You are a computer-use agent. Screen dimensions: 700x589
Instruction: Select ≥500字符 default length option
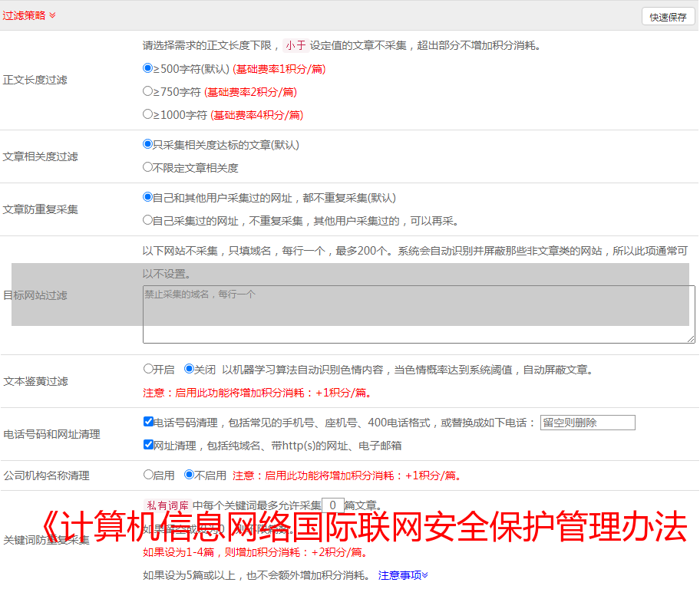coord(148,68)
